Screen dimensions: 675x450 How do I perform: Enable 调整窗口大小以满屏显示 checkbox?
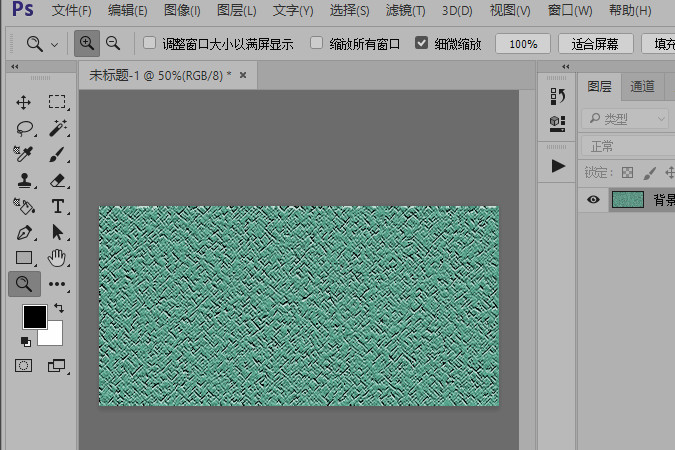pyautogui.click(x=149, y=43)
